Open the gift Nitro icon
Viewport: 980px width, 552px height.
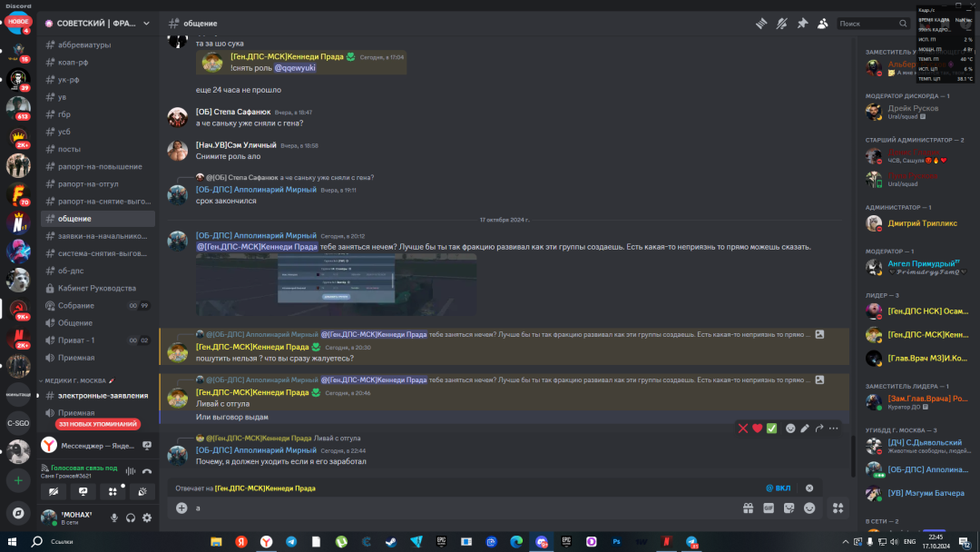[x=748, y=508]
